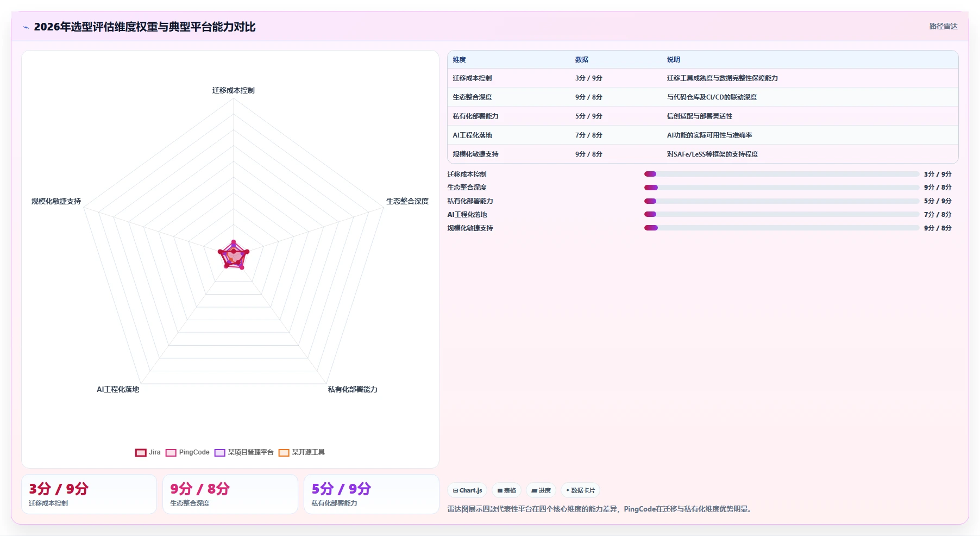Screen dimensions: 980x536
Task: Toggle 某开源工具 legend item
Action: (301, 452)
